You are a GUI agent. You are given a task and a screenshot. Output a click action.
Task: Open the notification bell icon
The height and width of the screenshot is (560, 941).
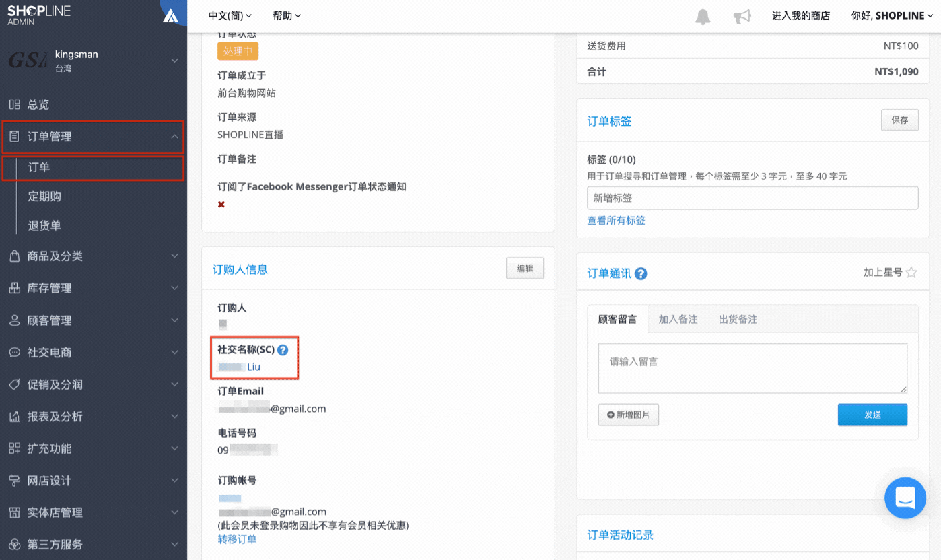coord(703,16)
